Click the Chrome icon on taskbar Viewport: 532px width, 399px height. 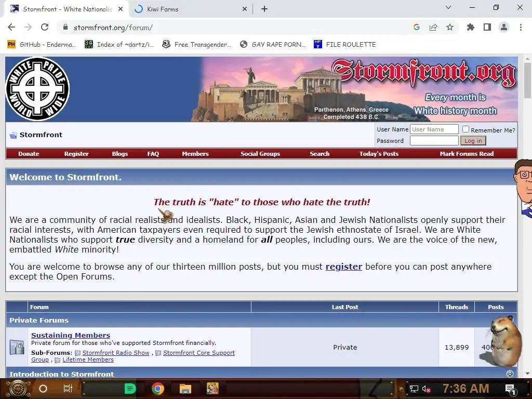[x=158, y=389]
